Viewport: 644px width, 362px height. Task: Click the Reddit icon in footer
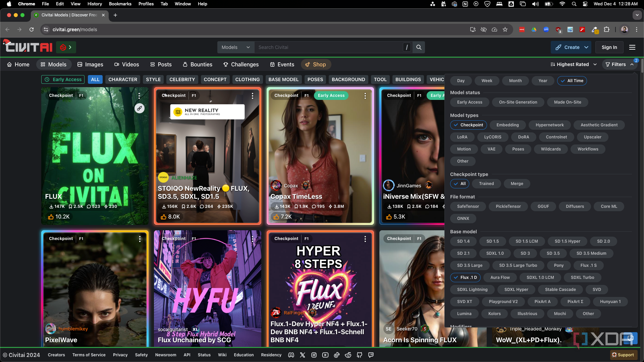348,355
